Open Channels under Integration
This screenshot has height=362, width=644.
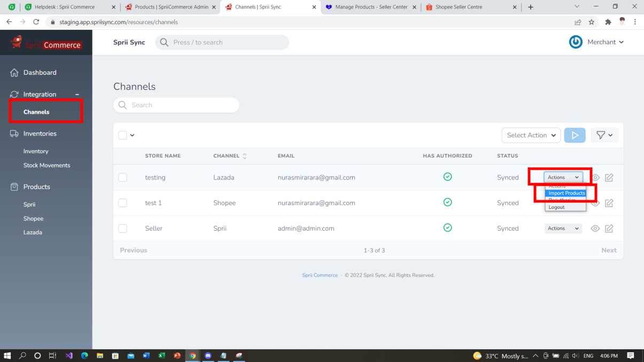[x=36, y=112]
